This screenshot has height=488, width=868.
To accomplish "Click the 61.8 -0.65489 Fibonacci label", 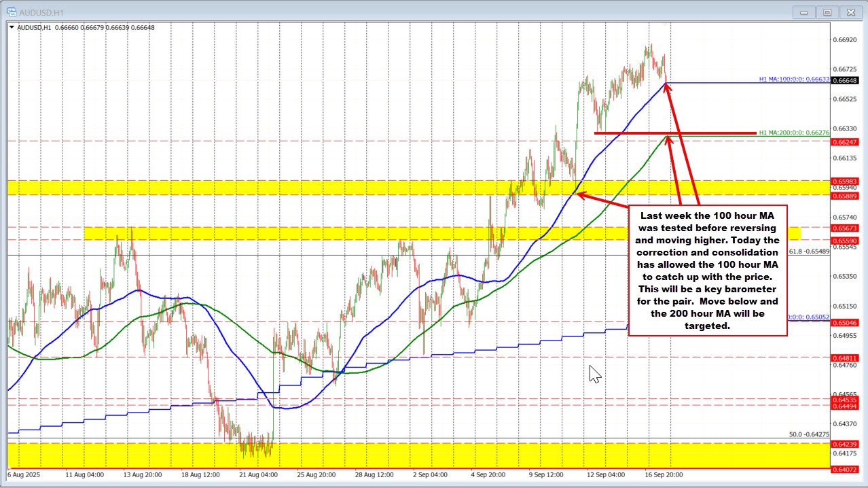I will (x=809, y=251).
